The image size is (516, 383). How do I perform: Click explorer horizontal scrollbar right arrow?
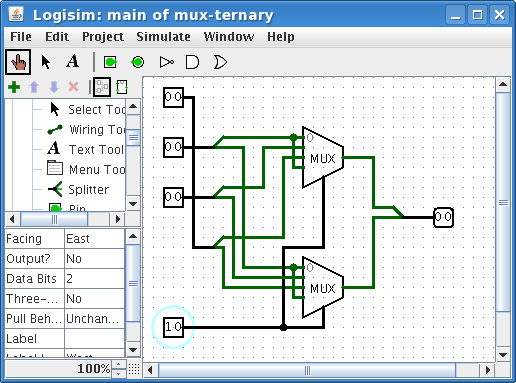[117, 219]
